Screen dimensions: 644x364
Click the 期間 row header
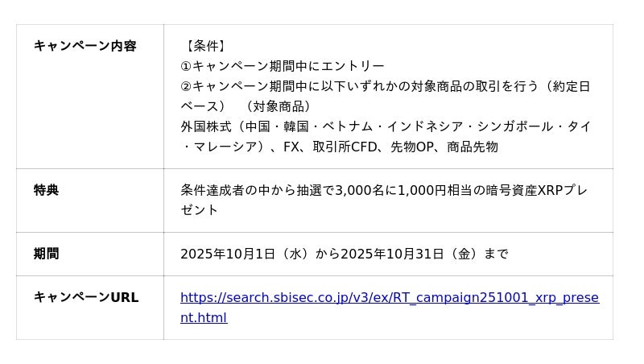pos(46,254)
